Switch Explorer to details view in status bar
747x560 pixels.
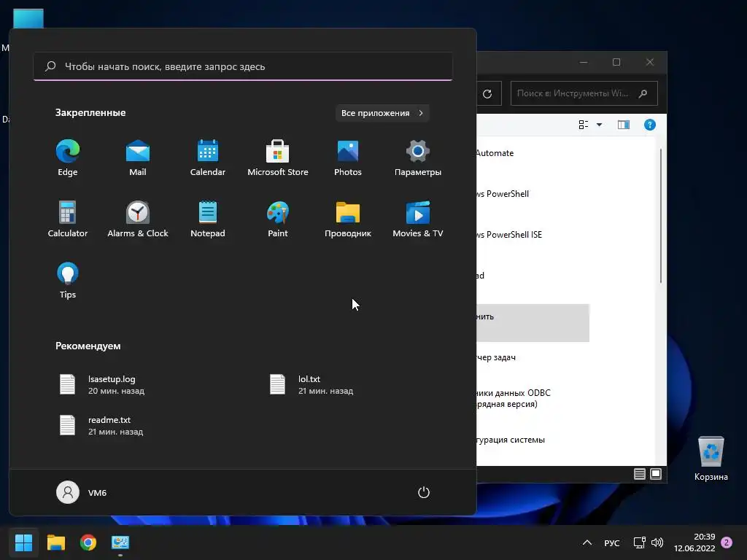click(639, 474)
